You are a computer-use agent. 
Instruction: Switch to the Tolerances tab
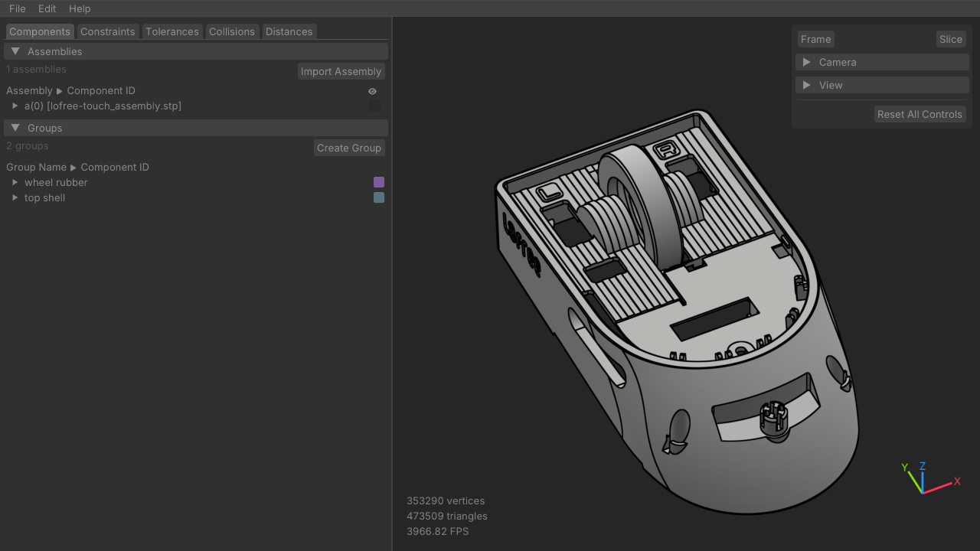pos(172,31)
